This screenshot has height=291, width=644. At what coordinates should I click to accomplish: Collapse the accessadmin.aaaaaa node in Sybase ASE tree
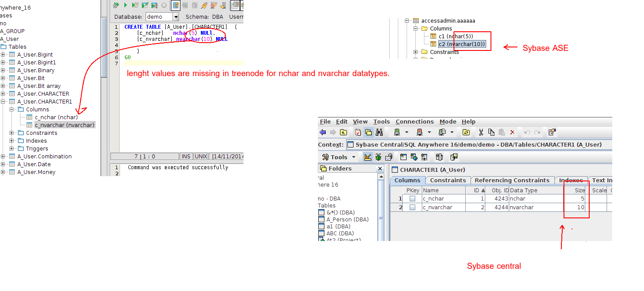[x=407, y=21]
